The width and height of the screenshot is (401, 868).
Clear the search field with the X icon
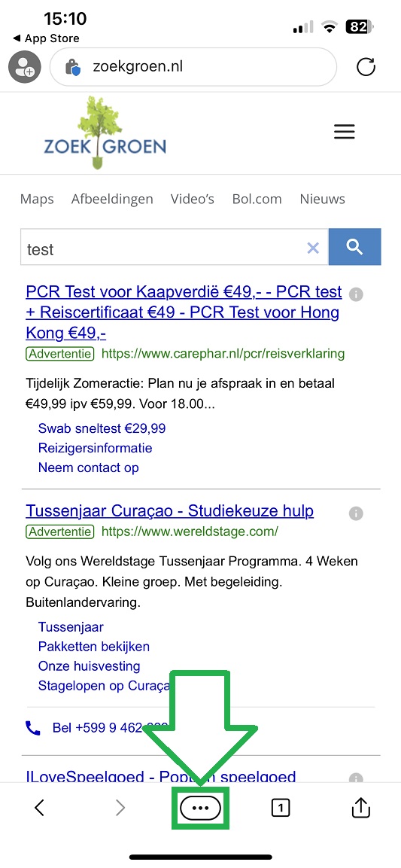click(313, 248)
